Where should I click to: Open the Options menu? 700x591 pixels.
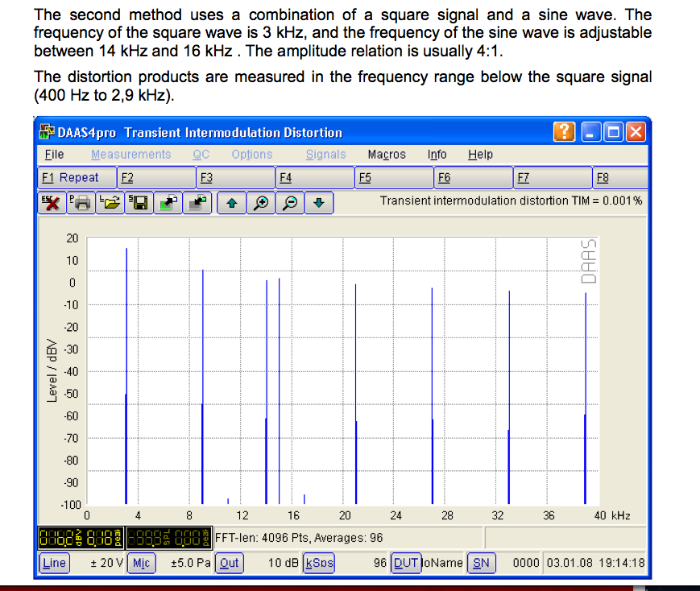pyautogui.click(x=252, y=155)
